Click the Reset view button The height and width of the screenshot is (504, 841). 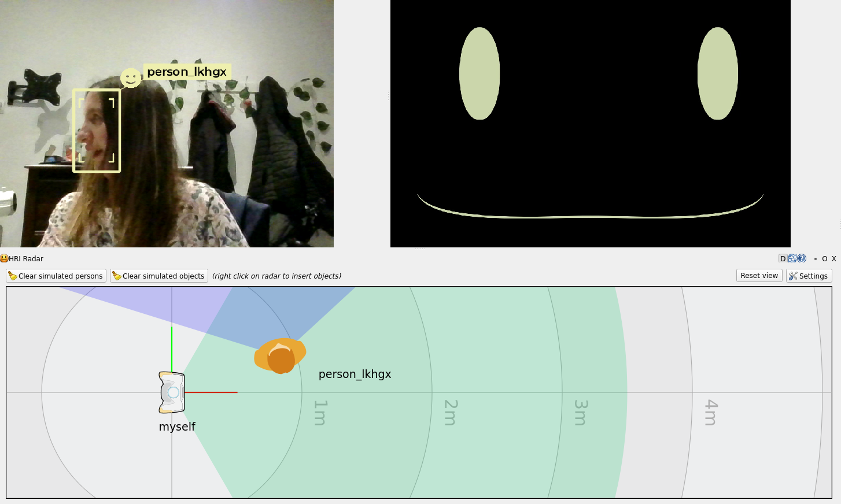[x=759, y=276]
